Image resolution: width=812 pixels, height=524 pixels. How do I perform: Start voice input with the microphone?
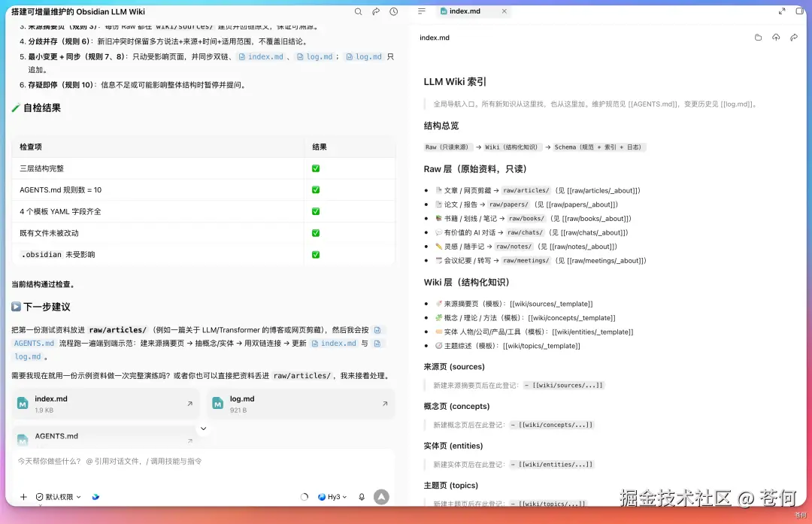tap(362, 496)
